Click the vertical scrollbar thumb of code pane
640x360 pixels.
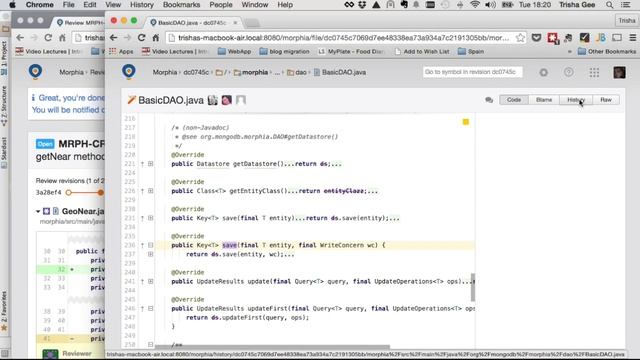click(x=473, y=287)
